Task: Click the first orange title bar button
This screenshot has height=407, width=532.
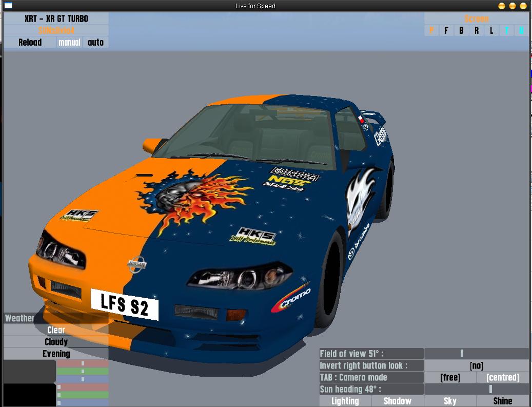Action: [501, 6]
